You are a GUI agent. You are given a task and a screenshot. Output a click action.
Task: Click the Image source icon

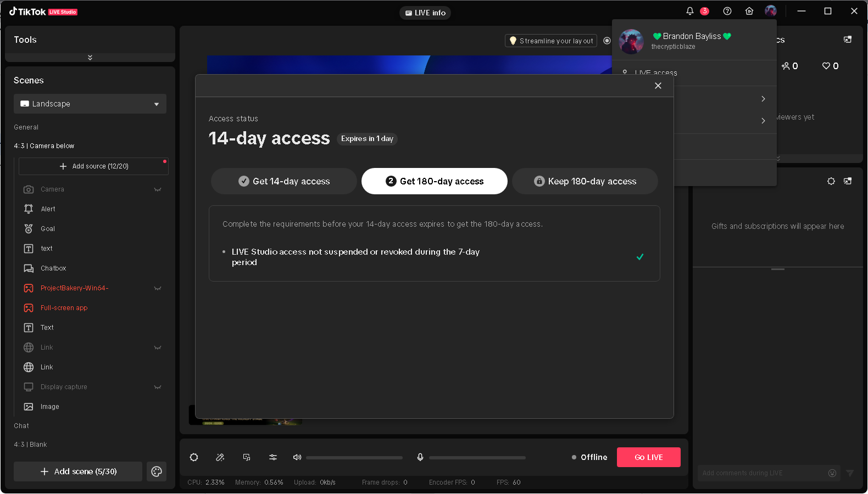29,407
